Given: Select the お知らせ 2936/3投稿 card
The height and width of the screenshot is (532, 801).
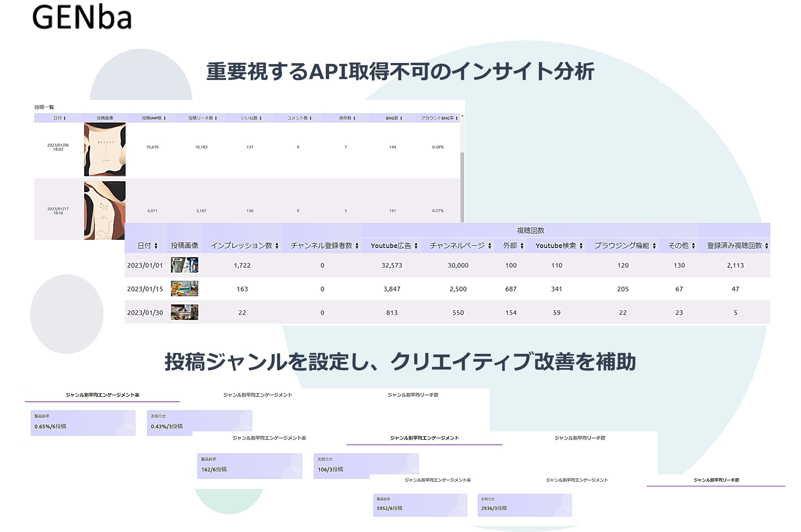Looking at the screenshot, I should 525,505.
